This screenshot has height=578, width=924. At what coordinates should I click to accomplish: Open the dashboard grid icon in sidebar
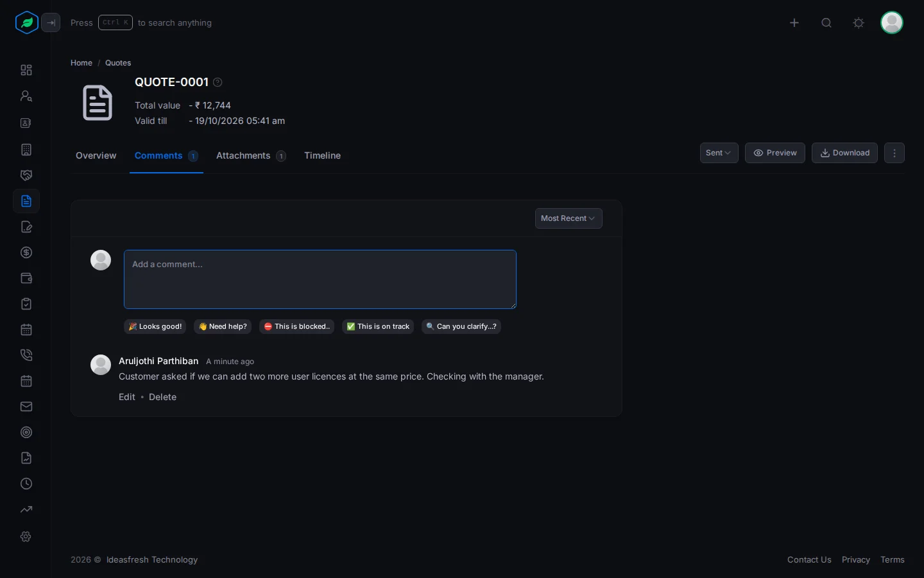click(26, 70)
